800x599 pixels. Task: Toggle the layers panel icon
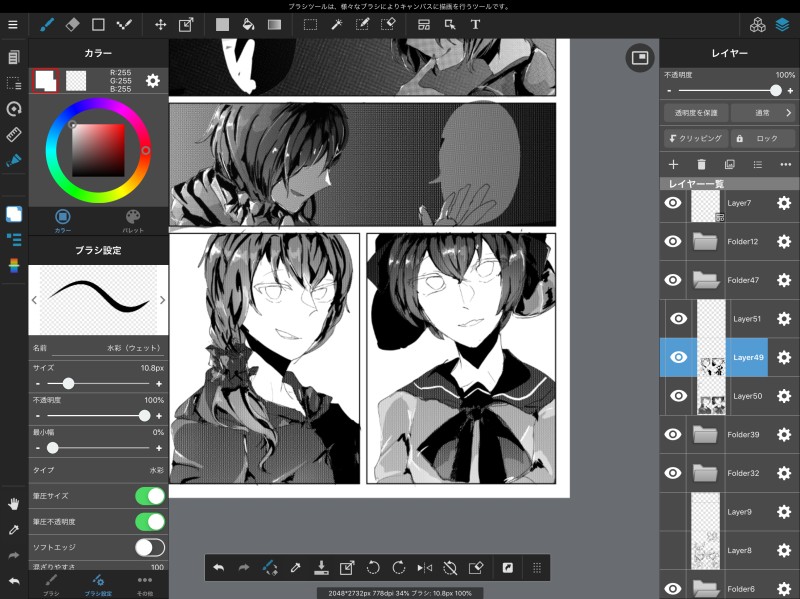coord(782,24)
